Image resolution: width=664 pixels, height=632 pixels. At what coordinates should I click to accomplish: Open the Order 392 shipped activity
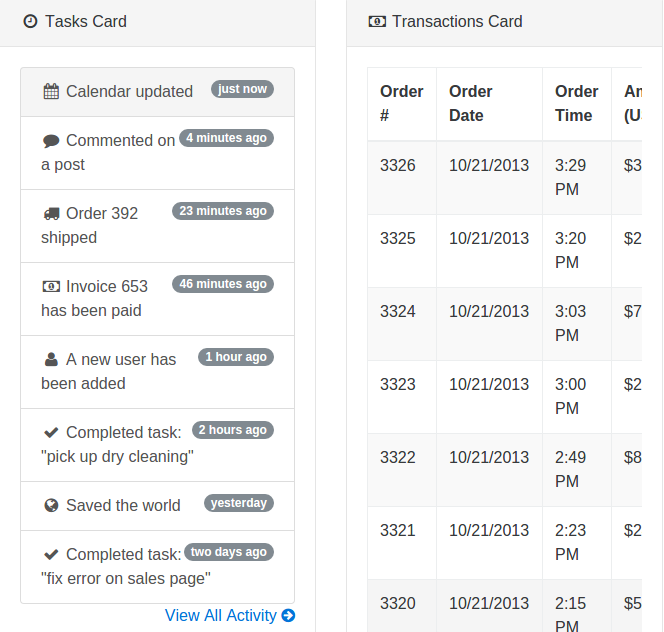pos(158,226)
